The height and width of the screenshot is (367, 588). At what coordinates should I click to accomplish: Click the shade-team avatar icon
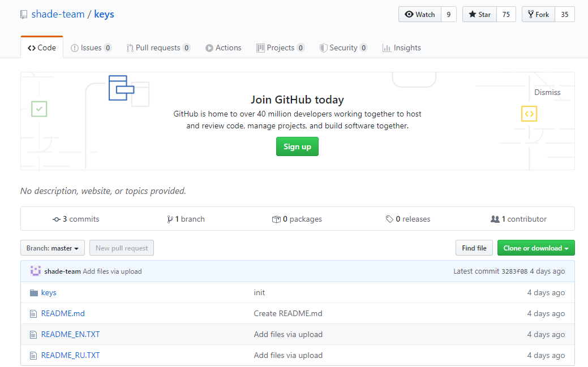(x=35, y=271)
